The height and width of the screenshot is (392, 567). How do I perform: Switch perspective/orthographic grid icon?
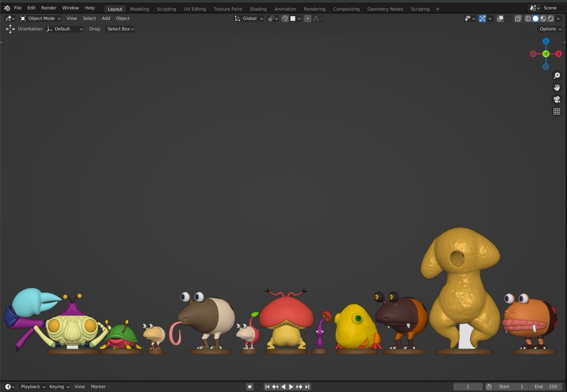point(557,111)
